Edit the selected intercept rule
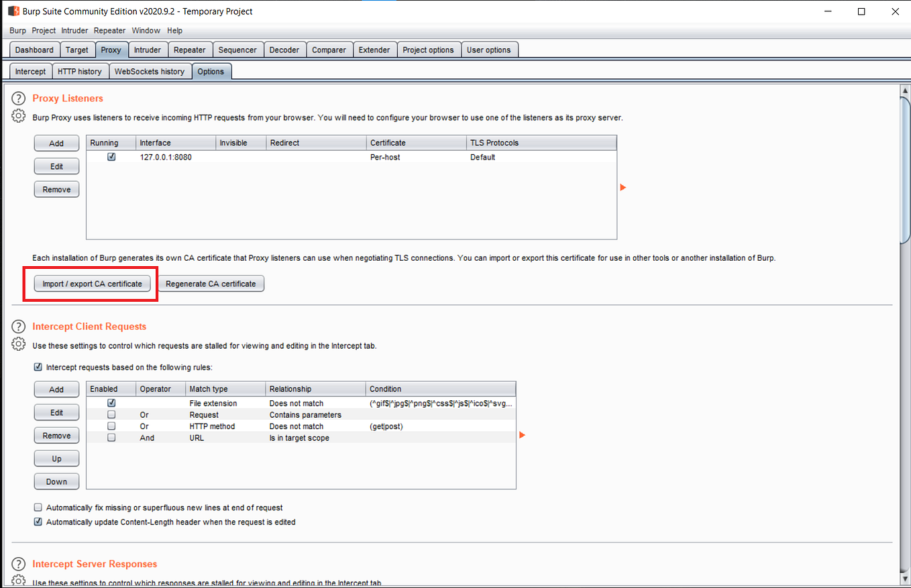The height and width of the screenshot is (588, 911). (x=56, y=412)
